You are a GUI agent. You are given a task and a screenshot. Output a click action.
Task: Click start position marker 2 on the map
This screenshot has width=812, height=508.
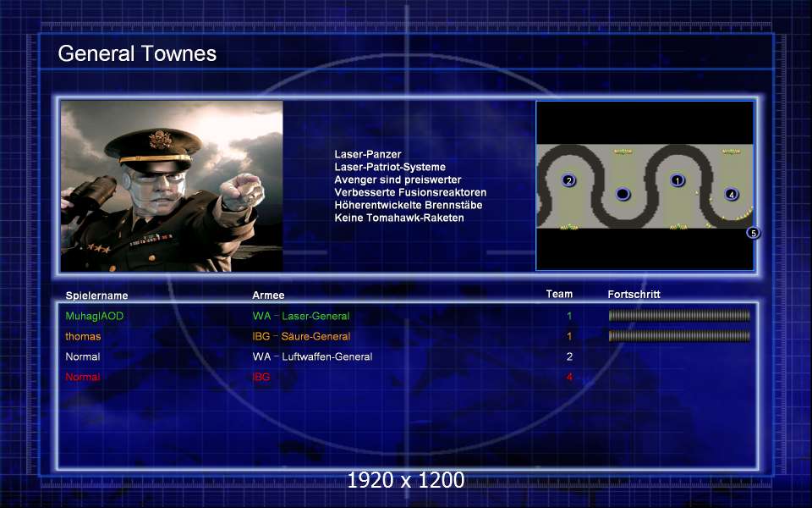[568, 180]
